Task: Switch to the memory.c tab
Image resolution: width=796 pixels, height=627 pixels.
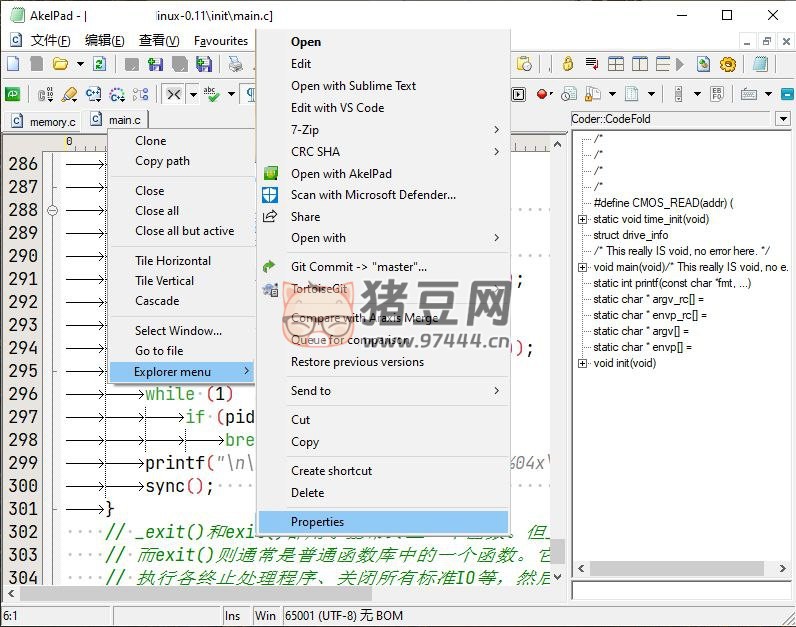Action: point(44,121)
